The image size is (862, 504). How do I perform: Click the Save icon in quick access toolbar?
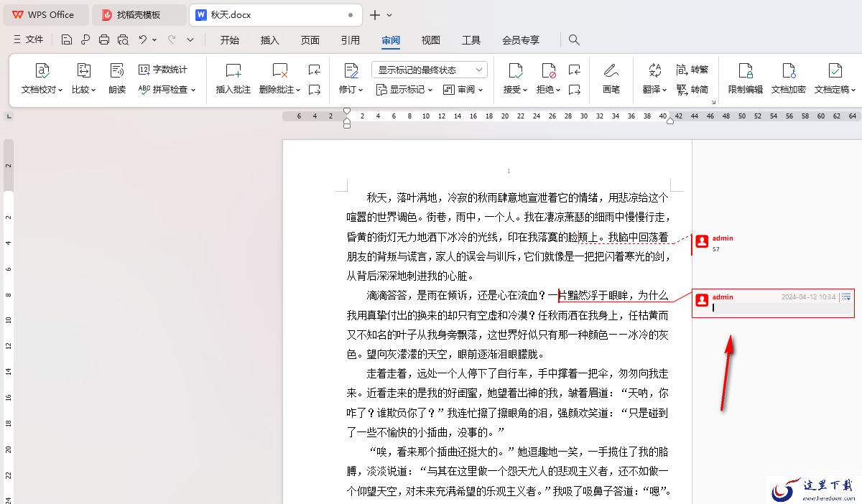tap(67, 40)
